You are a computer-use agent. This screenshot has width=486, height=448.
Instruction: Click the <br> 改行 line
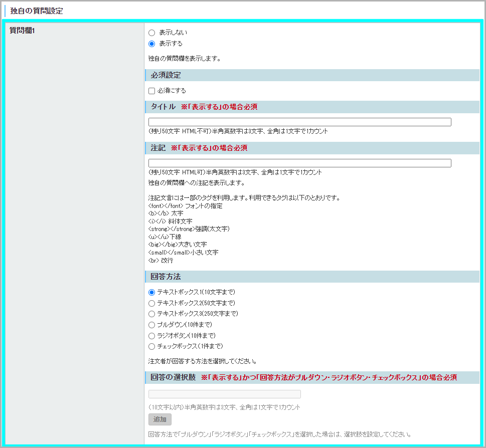tap(160, 261)
